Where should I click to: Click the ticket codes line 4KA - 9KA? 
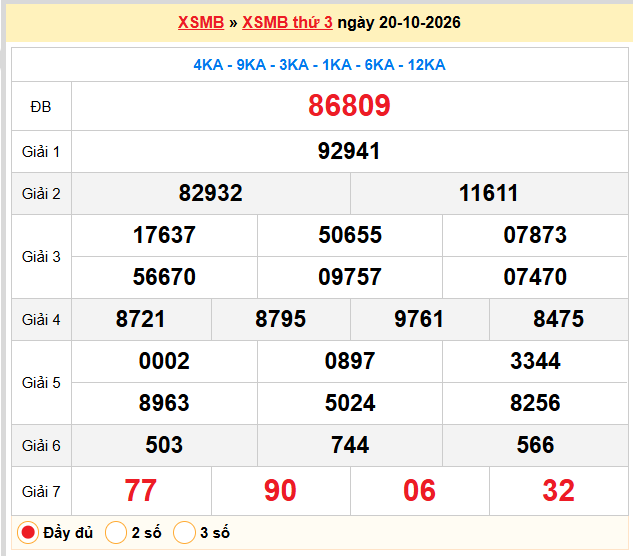point(319,65)
